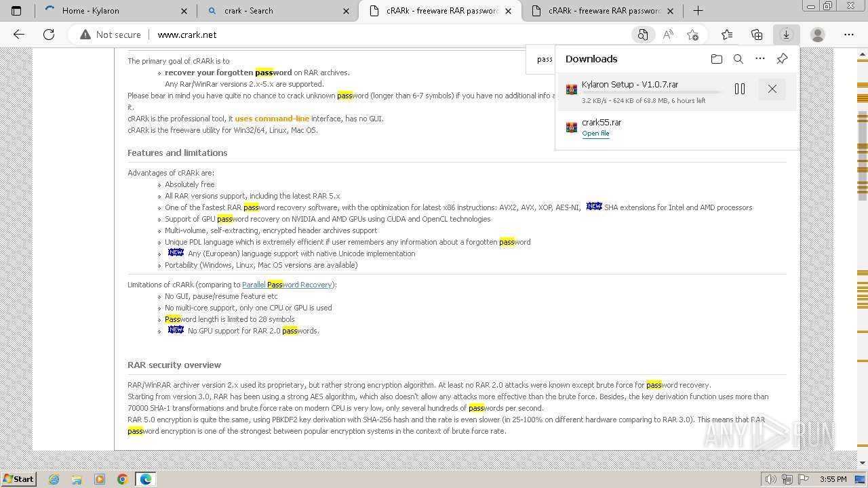868x488 pixels.
Task: Open the Favorites list icon
Action: [x=727, y=35]
